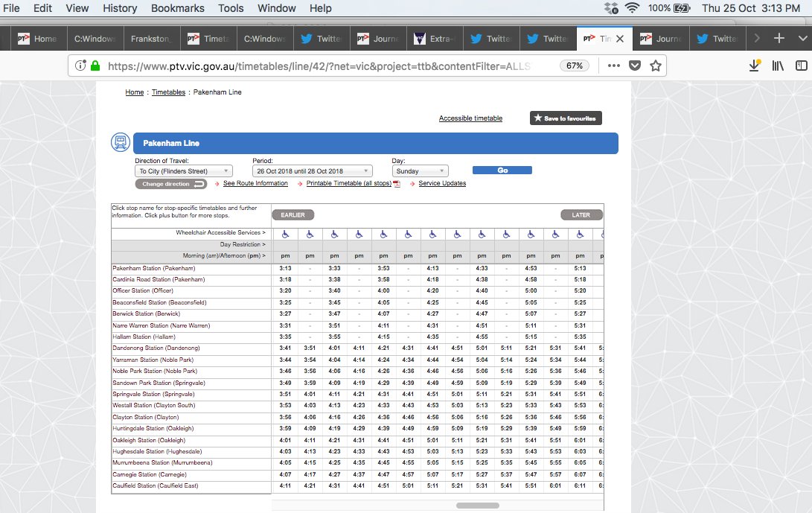Open Officer Station (Officer) stop timetable

(x=142, y=290)
